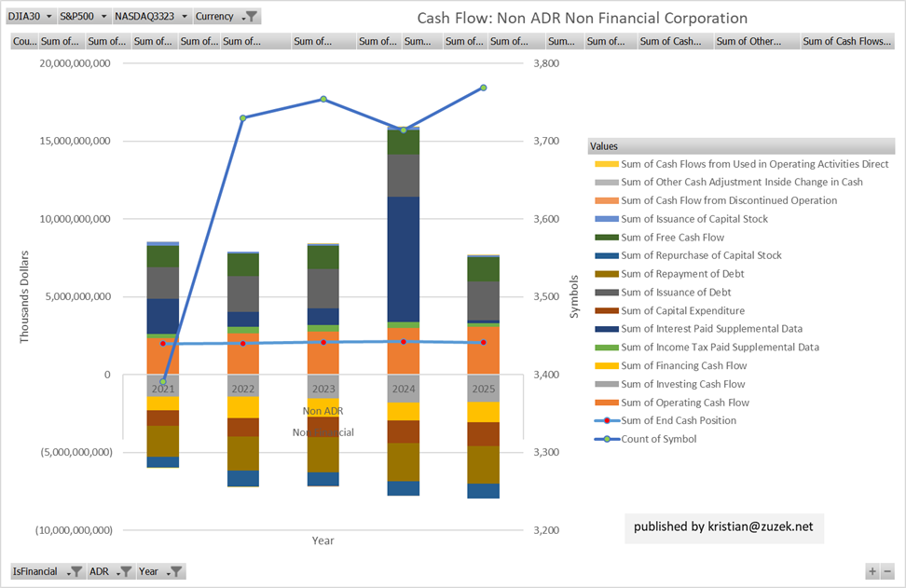Select the published by kristian@zuzek.net text box

pos(723,526)
